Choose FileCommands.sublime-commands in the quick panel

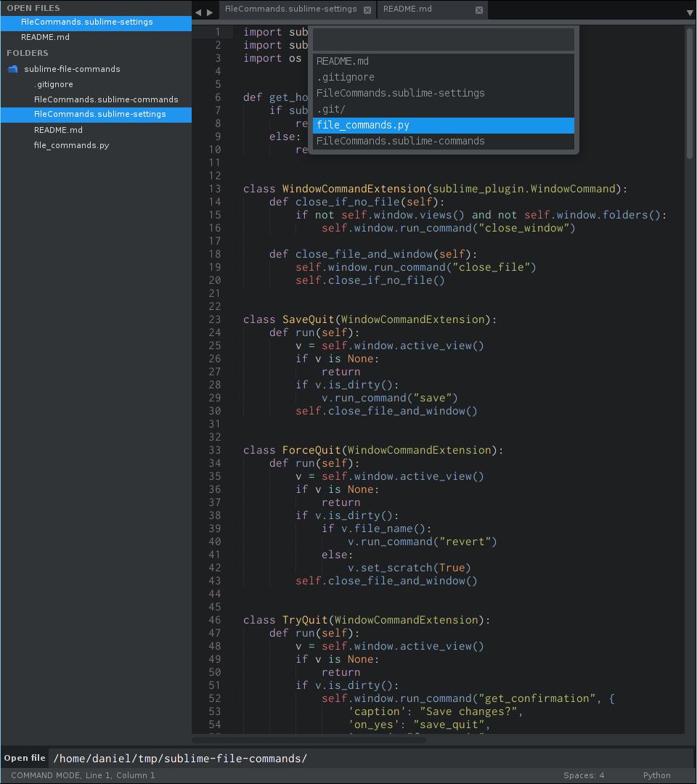pyautogui.click(x=444, y=141)
